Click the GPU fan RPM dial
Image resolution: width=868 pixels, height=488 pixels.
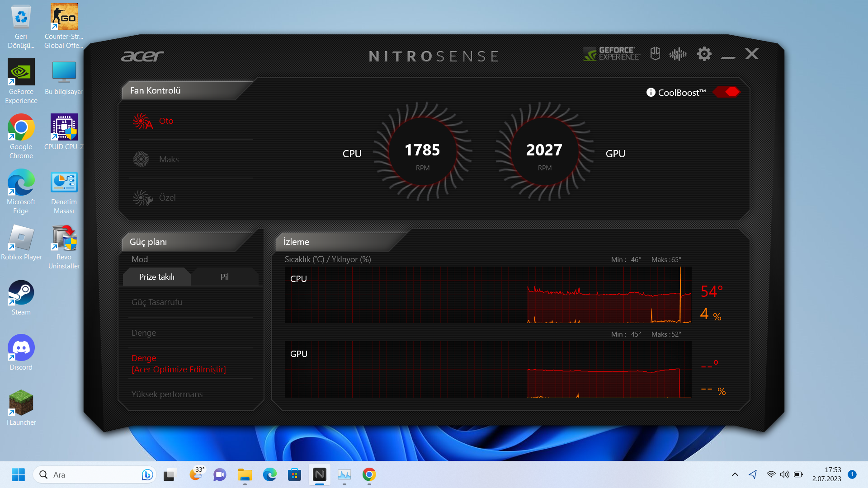point(544,152)
